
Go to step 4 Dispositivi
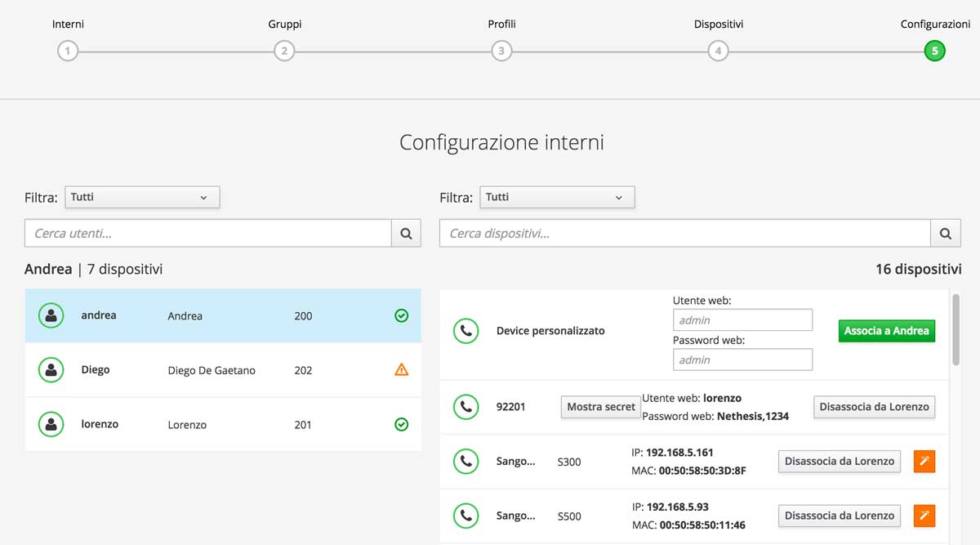pyautogui.click(x=718, y=51)
